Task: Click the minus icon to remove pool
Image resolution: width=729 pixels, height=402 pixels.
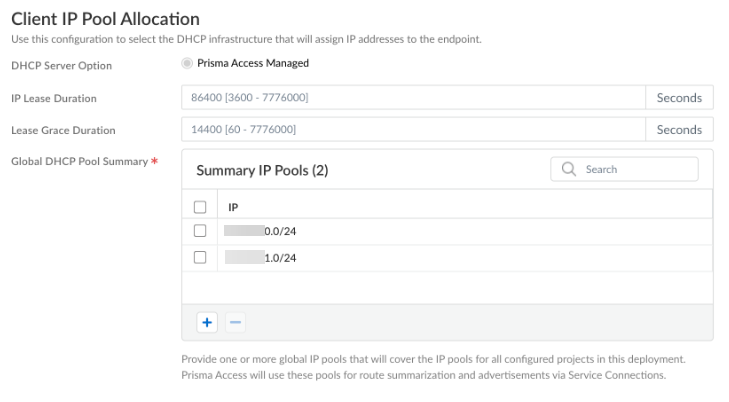Action: tap(235, 322)
